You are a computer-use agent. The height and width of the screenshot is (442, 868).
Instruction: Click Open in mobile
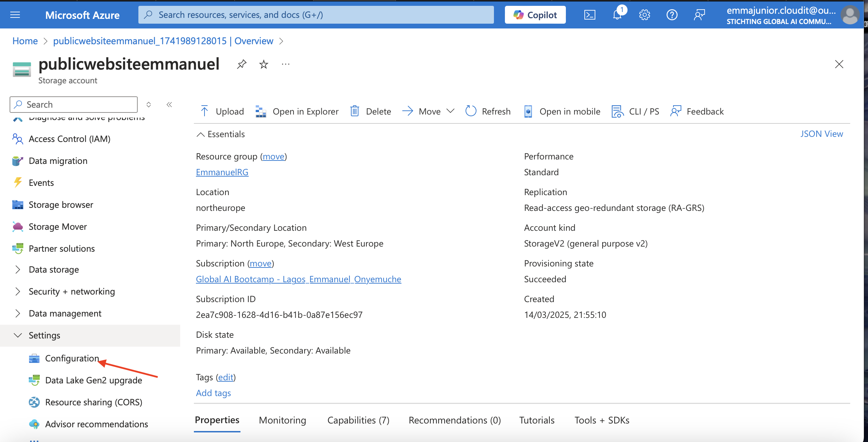coord(562,111)
